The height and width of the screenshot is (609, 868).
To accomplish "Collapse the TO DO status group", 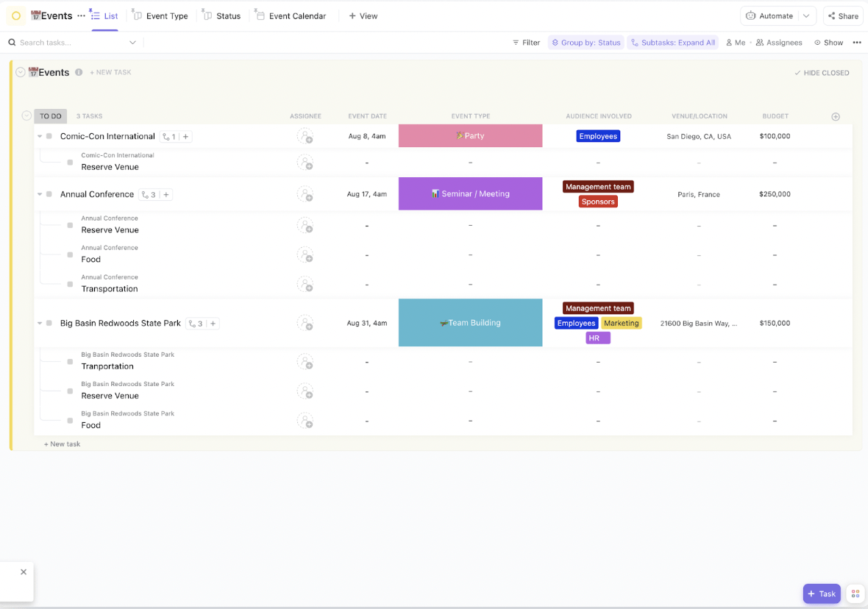I will click(26, 115).
